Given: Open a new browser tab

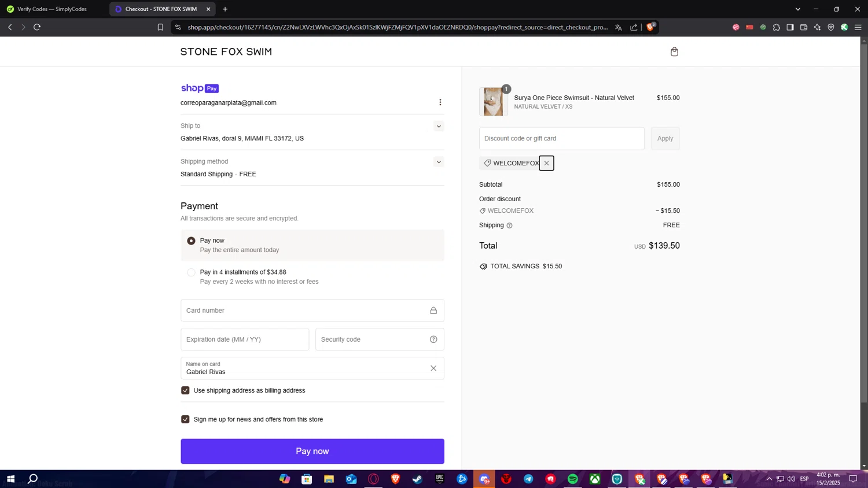Looking at the screenshot, I should (x=225, y=9).
